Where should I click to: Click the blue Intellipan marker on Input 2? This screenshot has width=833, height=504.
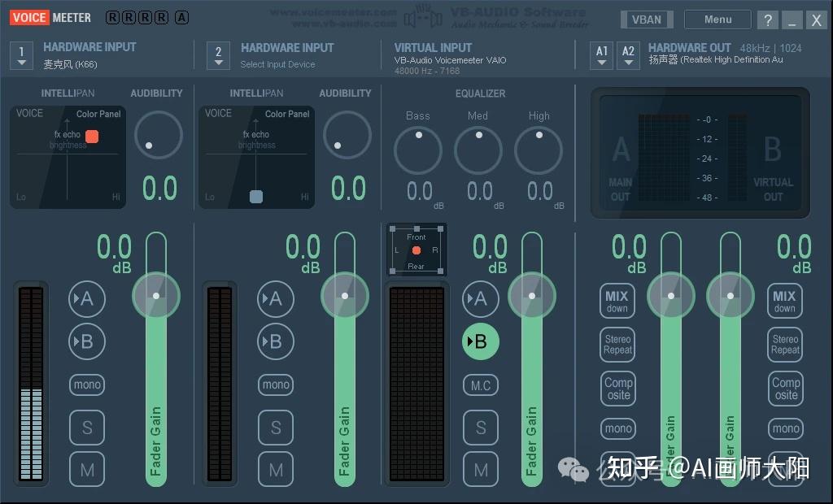coord(256,197)
